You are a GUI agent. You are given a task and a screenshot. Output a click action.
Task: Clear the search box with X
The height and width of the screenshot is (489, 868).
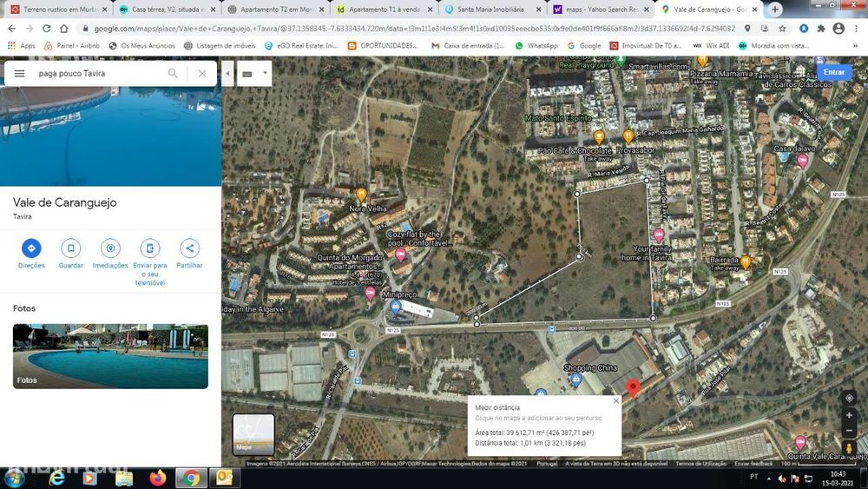click(x=202, y=73)
